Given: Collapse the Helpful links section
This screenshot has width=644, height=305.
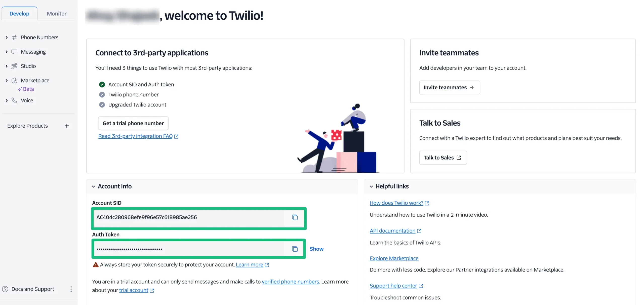Looking at the screenshot, I should [x=372, y=186].
